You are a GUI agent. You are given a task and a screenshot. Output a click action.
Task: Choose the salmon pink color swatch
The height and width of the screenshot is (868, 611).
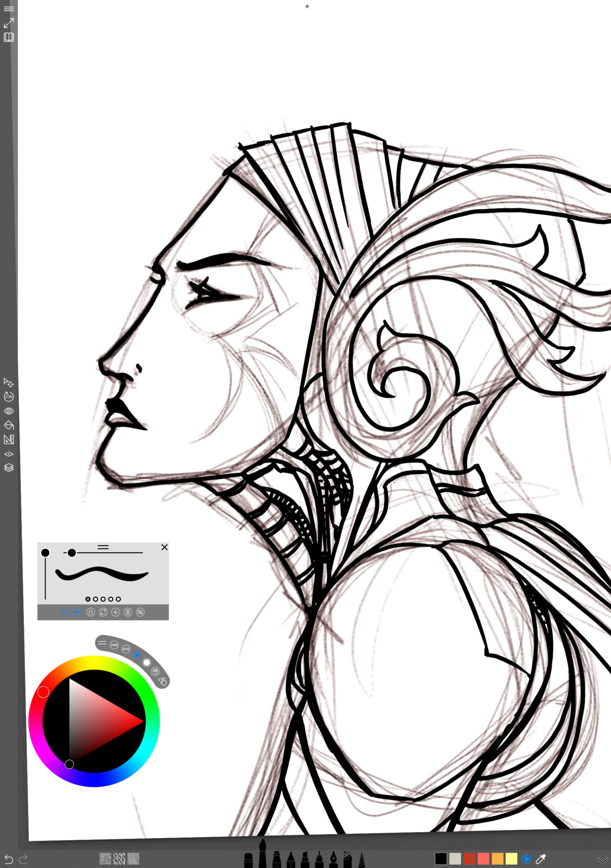pos(483,859)
